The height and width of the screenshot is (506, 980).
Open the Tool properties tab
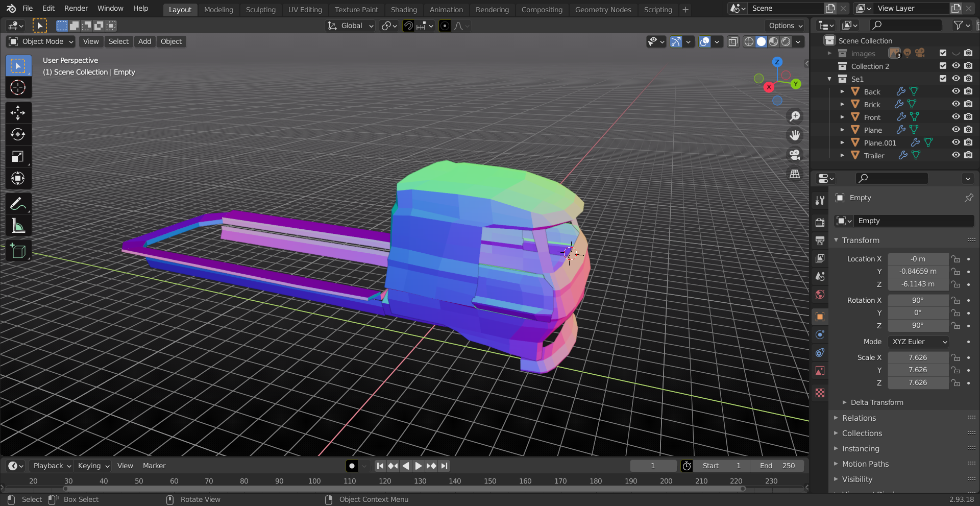[820, 200]
